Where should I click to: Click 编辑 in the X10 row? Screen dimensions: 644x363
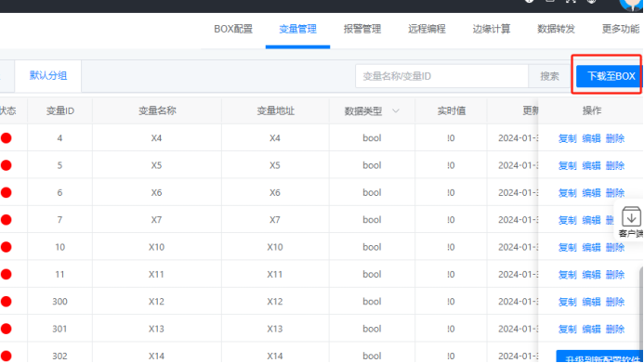591,247
